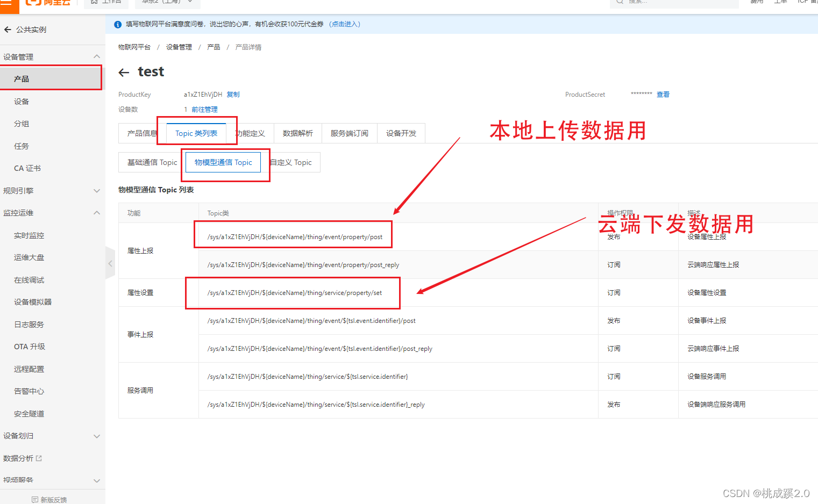Open 新版反馈 at the sidebar bottom

click(x=49, y=500)
